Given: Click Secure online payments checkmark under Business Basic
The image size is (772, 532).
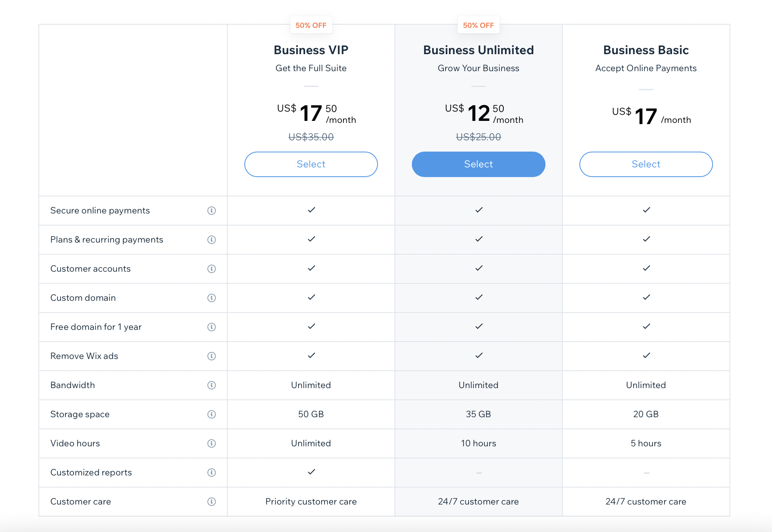Looking at the screenshot, I should coord(646,210).
